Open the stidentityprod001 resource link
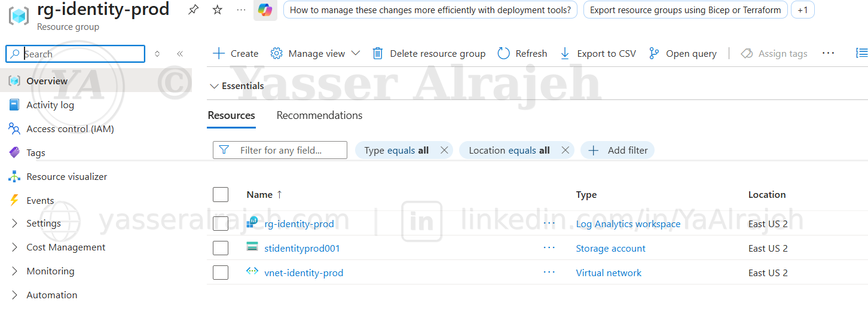The width and height of the screenshot is (868, 312). point(302,248)
